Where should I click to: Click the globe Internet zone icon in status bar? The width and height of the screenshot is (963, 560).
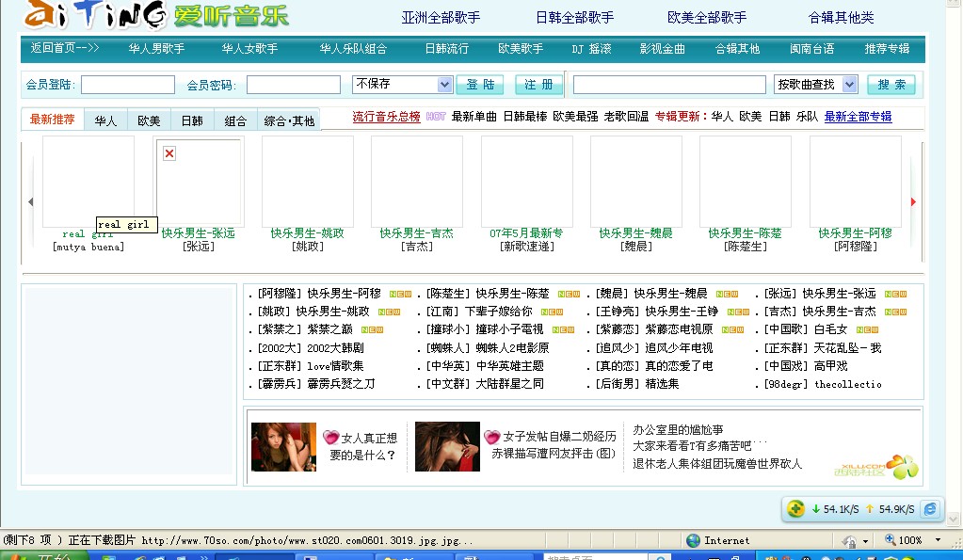[694, 540]
